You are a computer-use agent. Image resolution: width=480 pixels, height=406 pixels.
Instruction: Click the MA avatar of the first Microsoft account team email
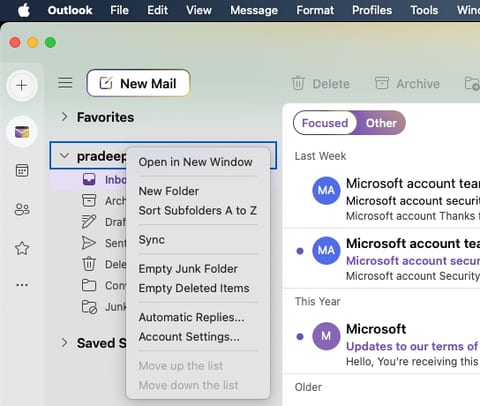(x=326, y=191)
